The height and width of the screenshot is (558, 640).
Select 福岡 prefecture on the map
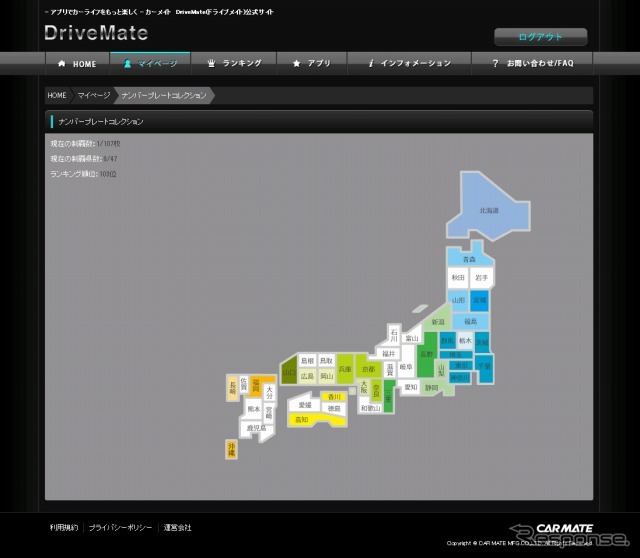256,385
